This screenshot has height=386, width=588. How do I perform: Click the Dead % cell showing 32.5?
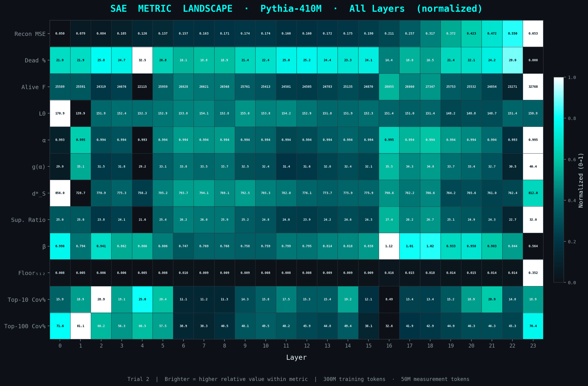[x=142, y=60]
